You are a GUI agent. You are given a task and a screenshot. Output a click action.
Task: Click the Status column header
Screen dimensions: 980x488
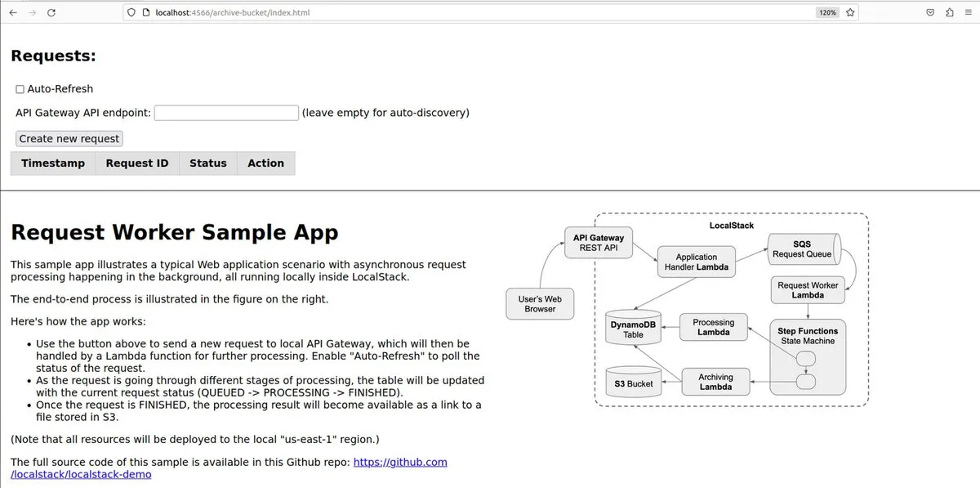[207, 163]
